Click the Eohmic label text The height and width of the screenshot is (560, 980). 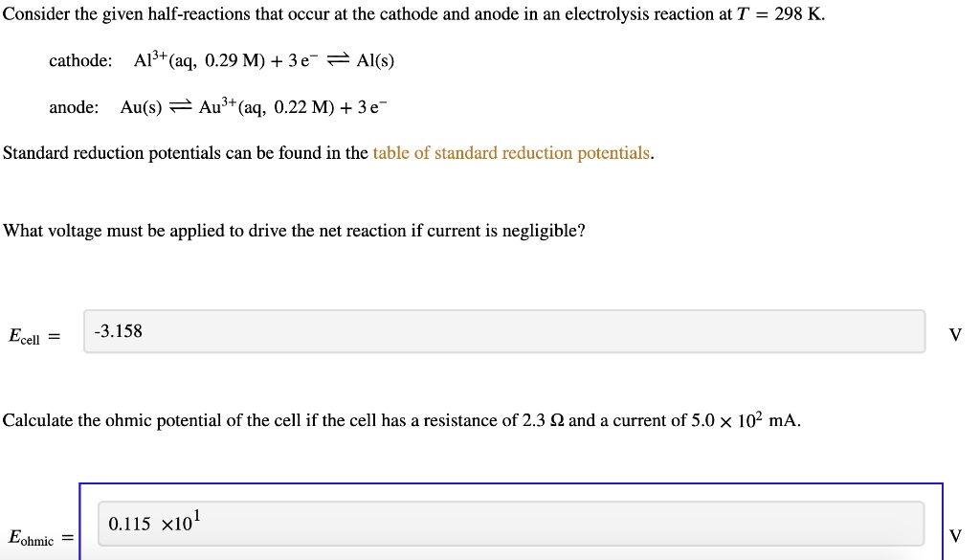click(x=34, y=538)
